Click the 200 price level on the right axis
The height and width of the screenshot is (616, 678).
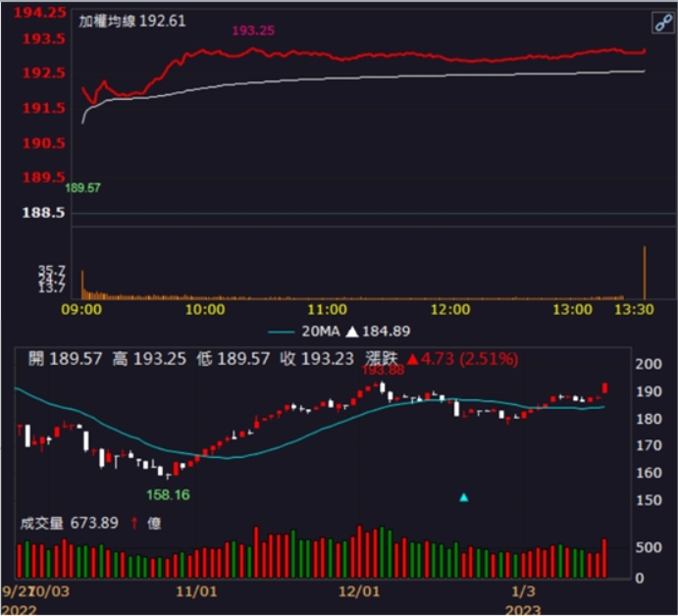point(649,364)
